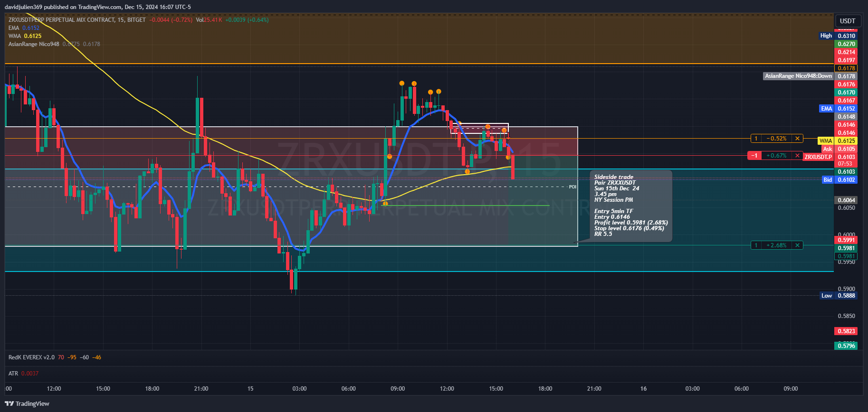The image size is (868, 412).
Task: Cancel the red +0.67% position line
Action: (797, 156)
